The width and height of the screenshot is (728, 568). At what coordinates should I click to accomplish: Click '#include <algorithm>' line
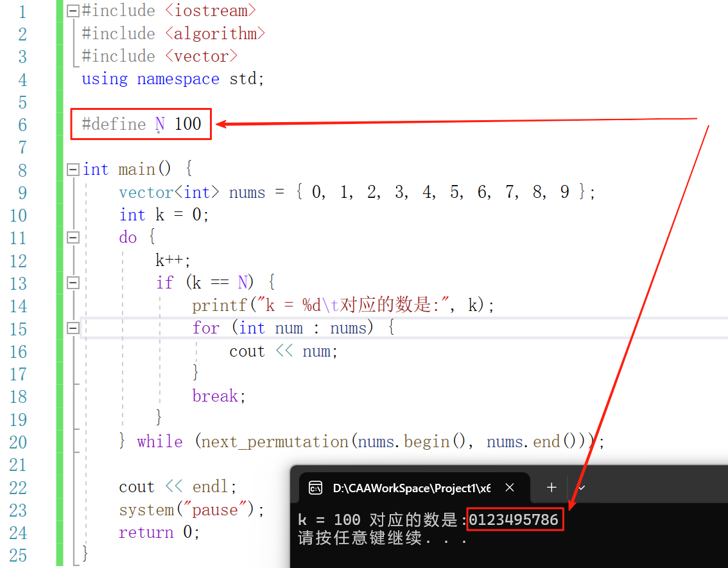point(173,33)
